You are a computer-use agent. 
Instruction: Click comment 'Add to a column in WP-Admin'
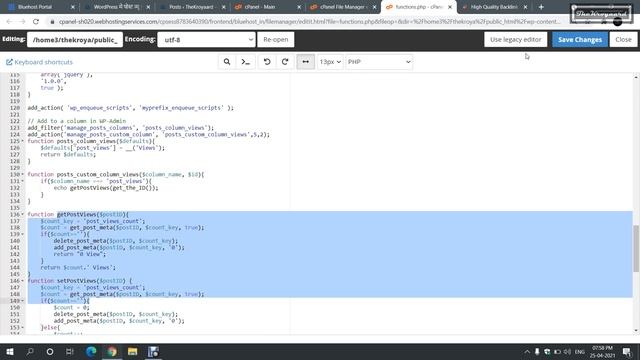pyautogui.click(x=77, y=121)
